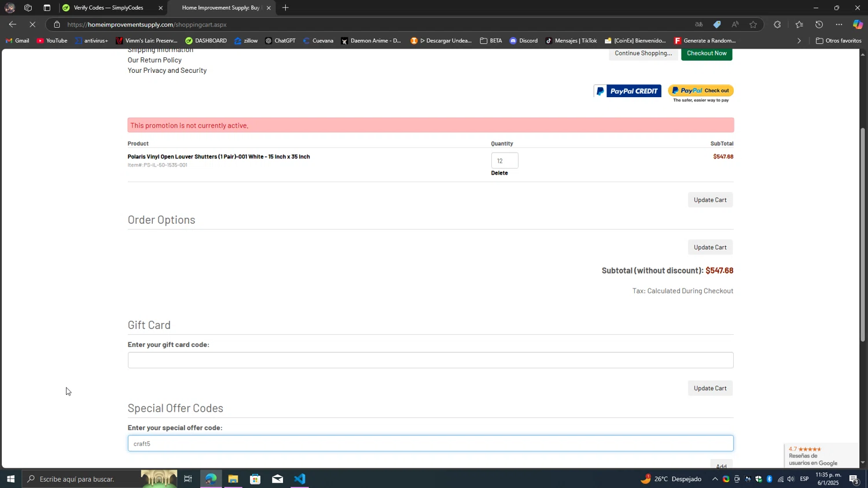Open Polaris Vinyl Open Louver Shutters product link

tap(219, 157)
